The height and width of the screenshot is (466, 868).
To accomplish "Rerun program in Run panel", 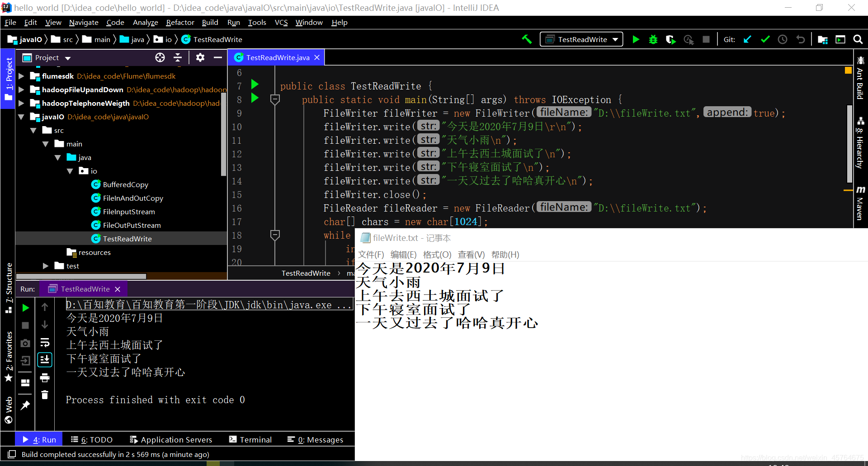I will click(x=26, y=308).
